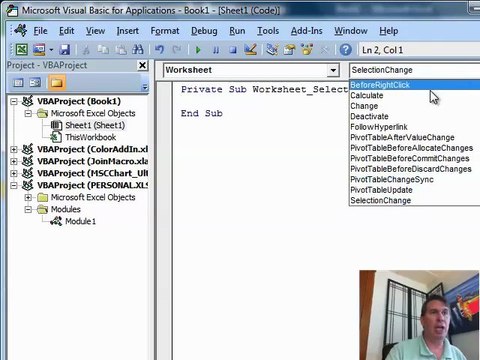Choose Calculate from procedure list
The image size is (480, 360).
pyautogui.click(x=414, y=95)
